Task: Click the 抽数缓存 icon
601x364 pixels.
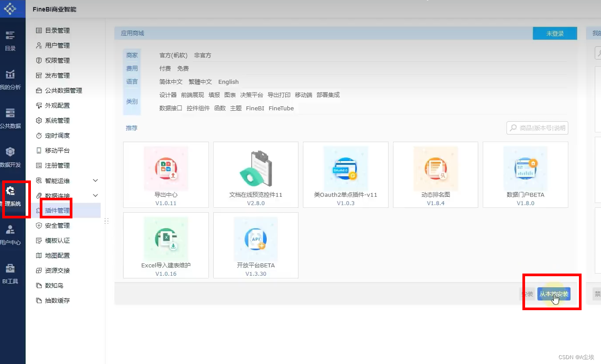Action: point(39,300)
